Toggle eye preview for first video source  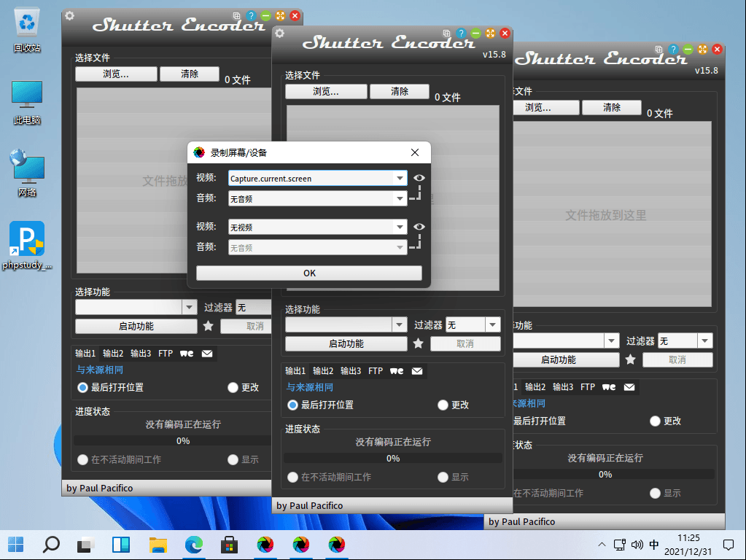click(419, 178)
